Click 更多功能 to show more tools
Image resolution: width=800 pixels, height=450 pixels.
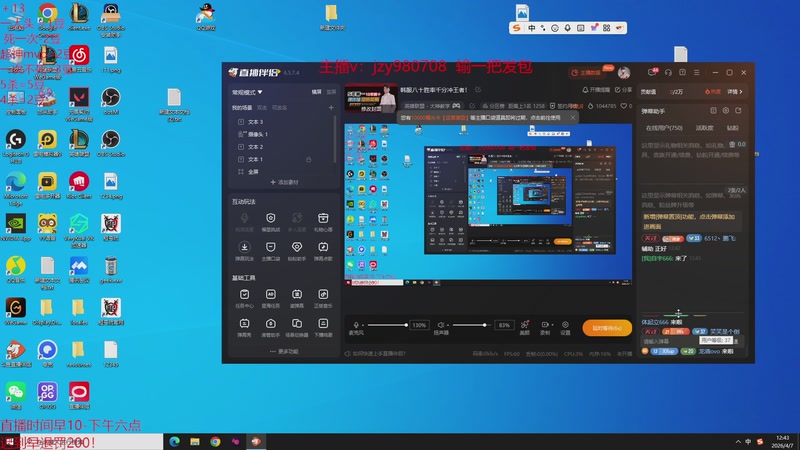pos(284,352)
